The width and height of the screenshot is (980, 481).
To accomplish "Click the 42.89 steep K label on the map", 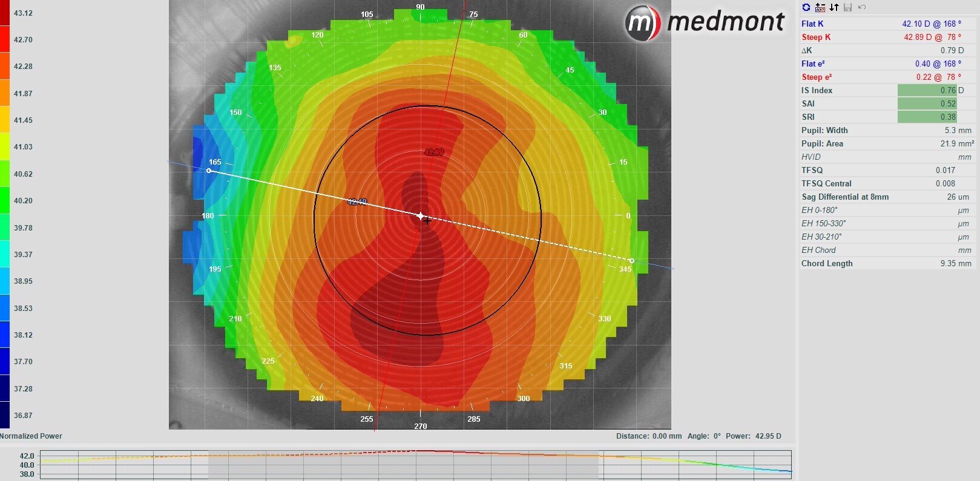I will 434,152.
